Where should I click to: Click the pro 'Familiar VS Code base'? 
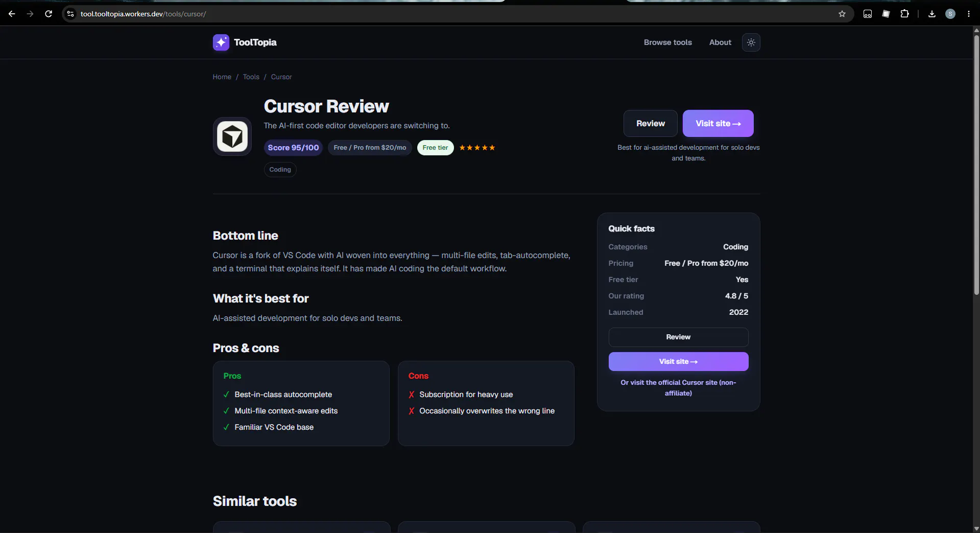[x=274, y=427]
